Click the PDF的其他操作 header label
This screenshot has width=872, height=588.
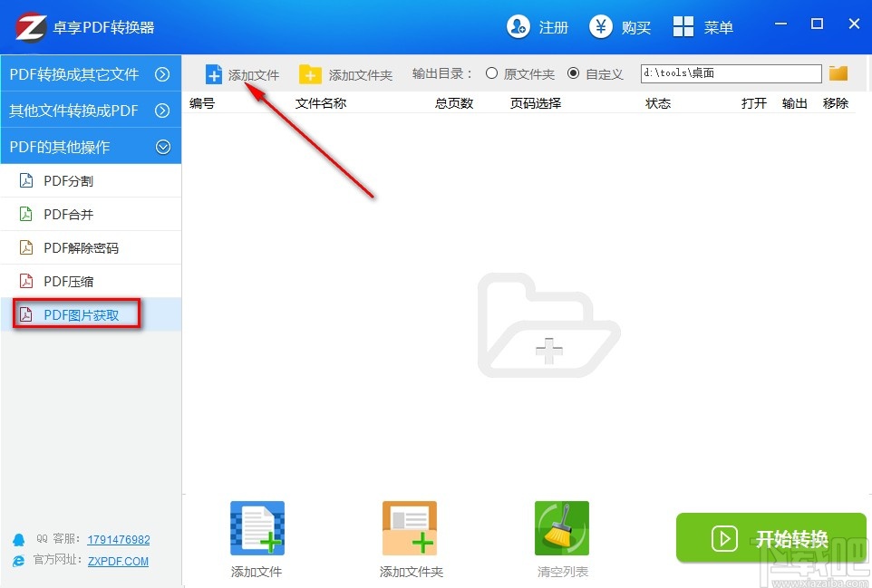click(60, 147)
